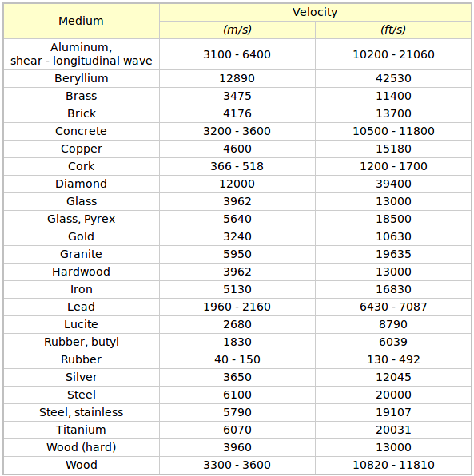
Task: Click the Medium column header
Action: 81,21
